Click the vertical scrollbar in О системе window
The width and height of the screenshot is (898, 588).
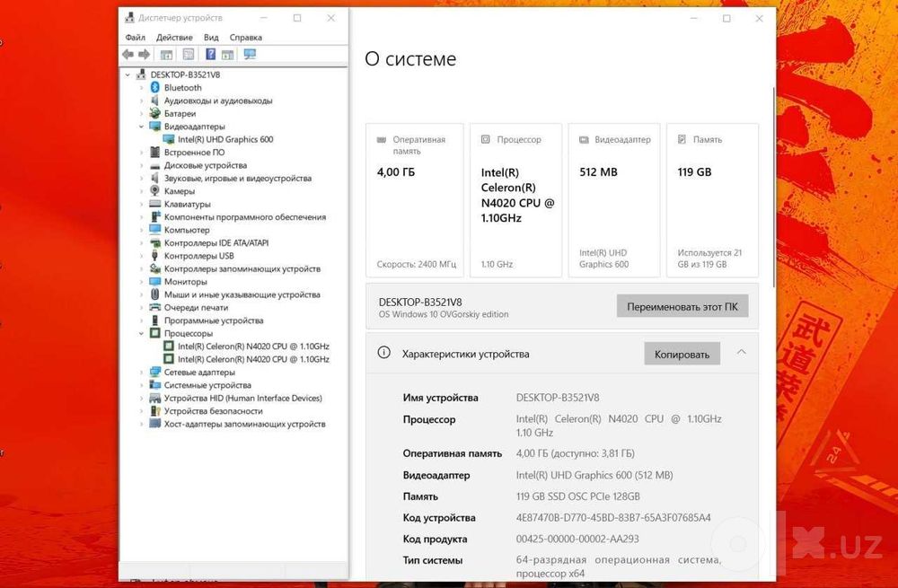point(774,186)
